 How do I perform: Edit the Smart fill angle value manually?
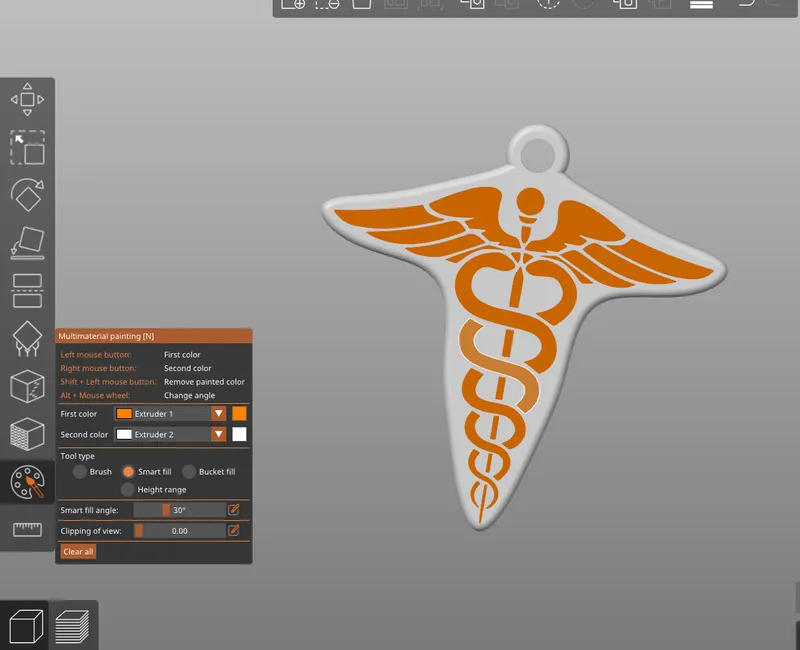pos(234,510)
